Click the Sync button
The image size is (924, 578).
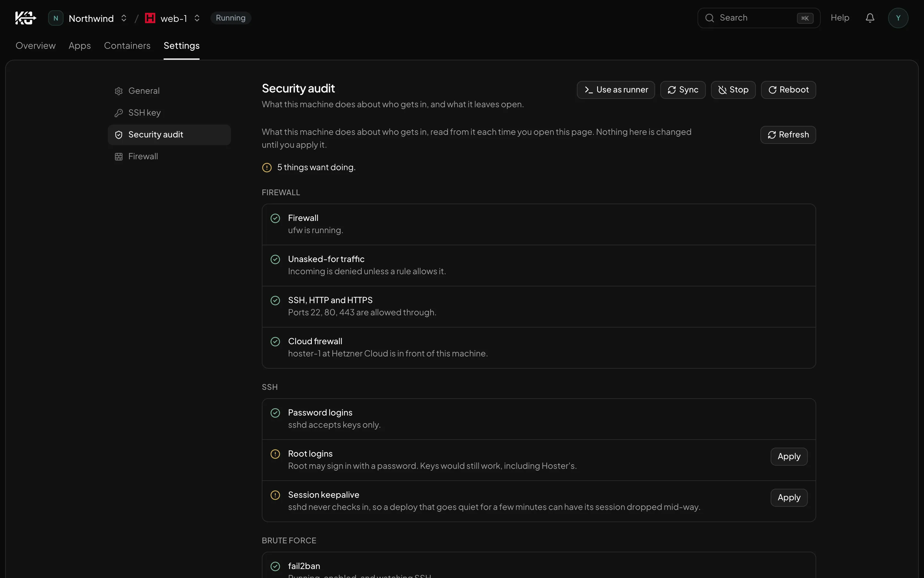683,90
